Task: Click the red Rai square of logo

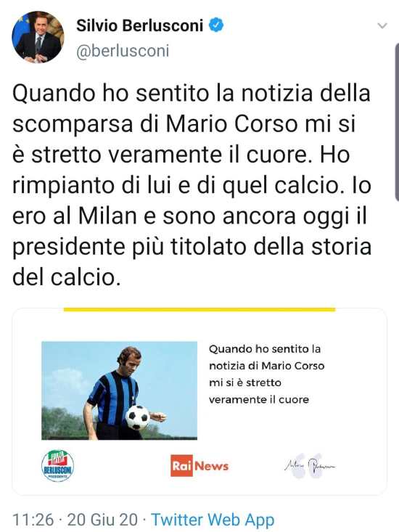Action: (181, 466)
